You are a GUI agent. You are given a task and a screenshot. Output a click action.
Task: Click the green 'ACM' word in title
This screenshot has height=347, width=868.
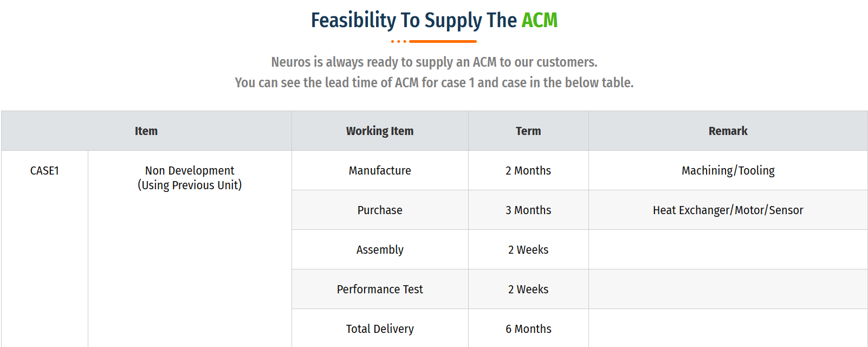[x=540, y=21]
